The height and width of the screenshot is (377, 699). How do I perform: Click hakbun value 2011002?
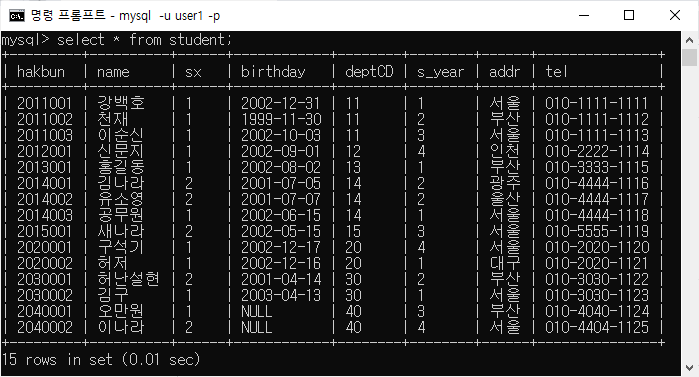(x=44, y=119)
